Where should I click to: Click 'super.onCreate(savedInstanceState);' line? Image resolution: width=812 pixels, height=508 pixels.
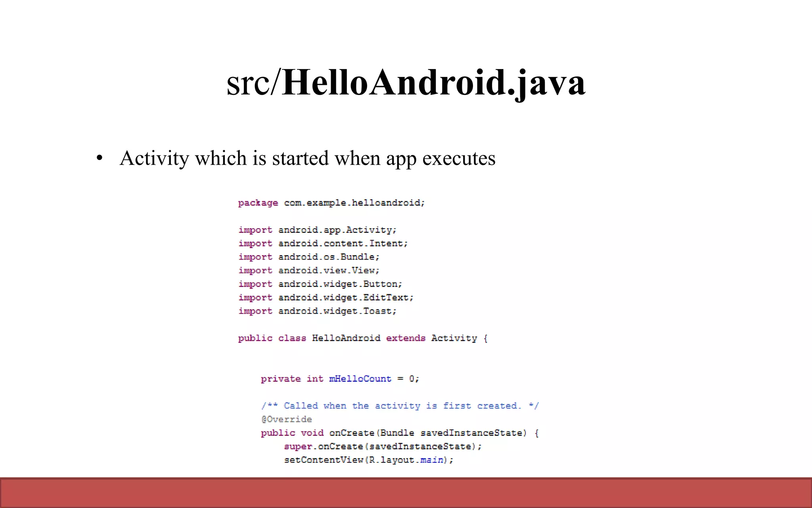coord(383,446)
